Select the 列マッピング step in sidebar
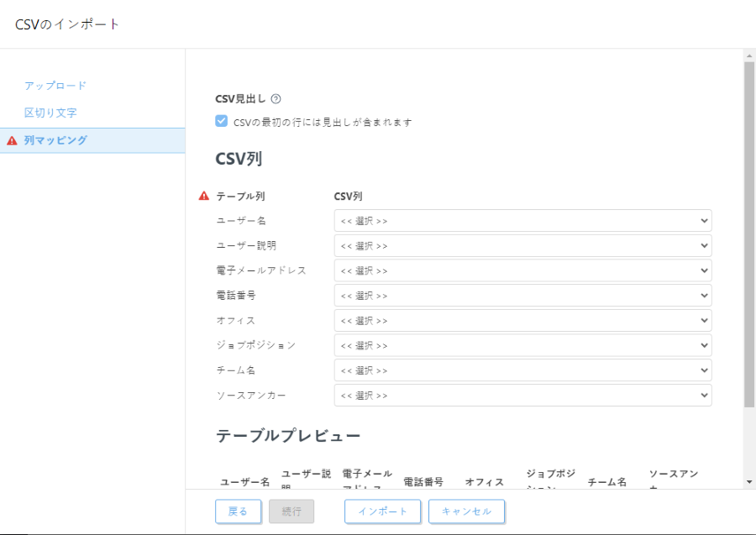The height and width of the screenshot is (535, 756). (x=55, y=140)
